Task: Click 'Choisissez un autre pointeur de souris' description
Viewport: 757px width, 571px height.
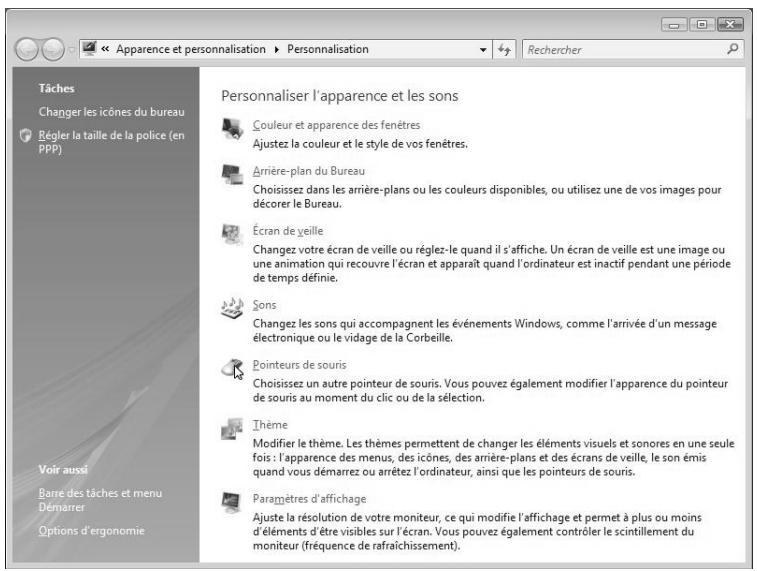Action: point(490,390)
